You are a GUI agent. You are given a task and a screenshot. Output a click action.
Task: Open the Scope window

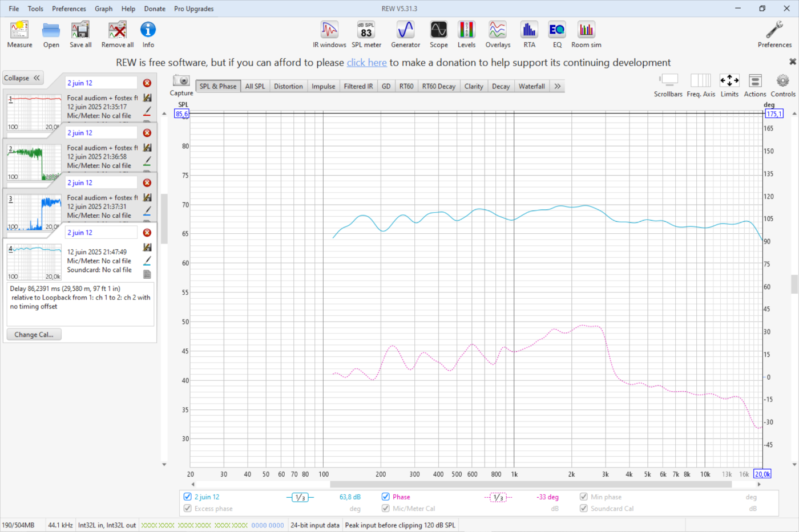438,35
